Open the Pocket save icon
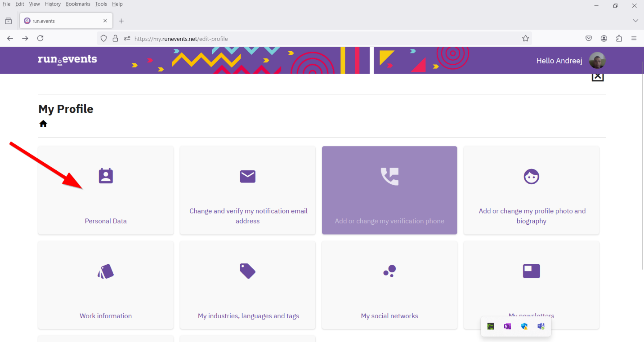644x342 pixels. point(589,39)
